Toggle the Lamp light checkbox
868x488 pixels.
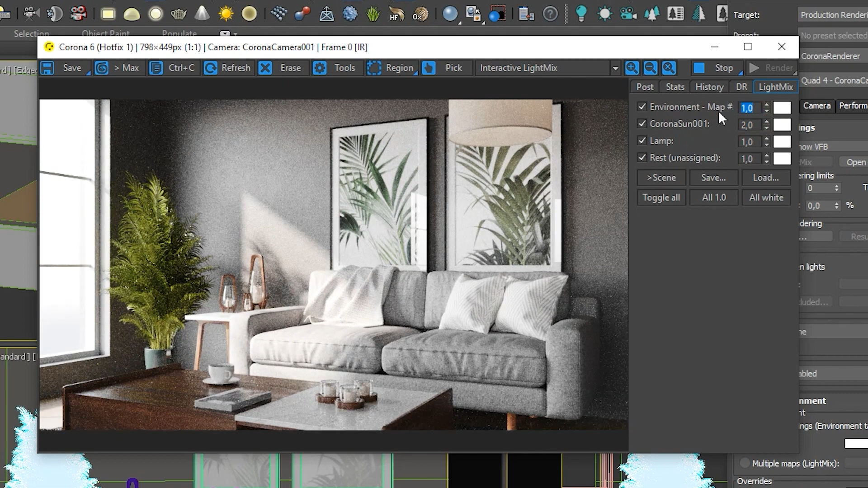[642, 141]
